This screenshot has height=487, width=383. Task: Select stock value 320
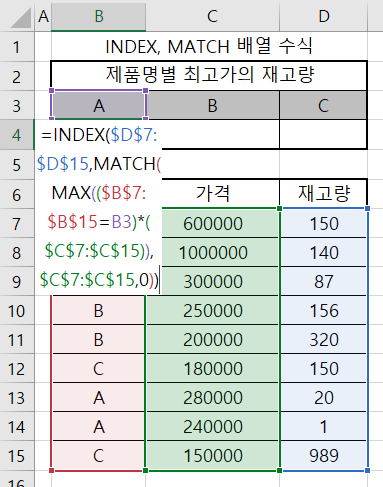[x=324, y=339]
